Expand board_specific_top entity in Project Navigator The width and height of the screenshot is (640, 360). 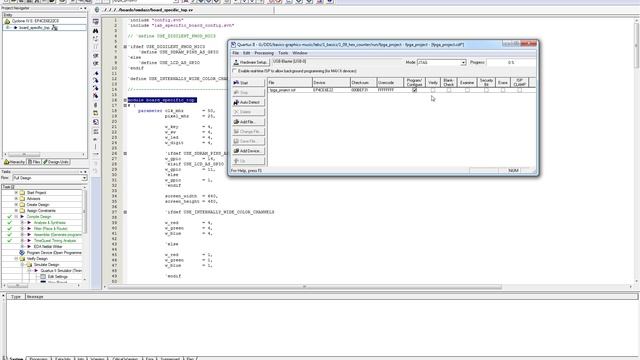8,28
